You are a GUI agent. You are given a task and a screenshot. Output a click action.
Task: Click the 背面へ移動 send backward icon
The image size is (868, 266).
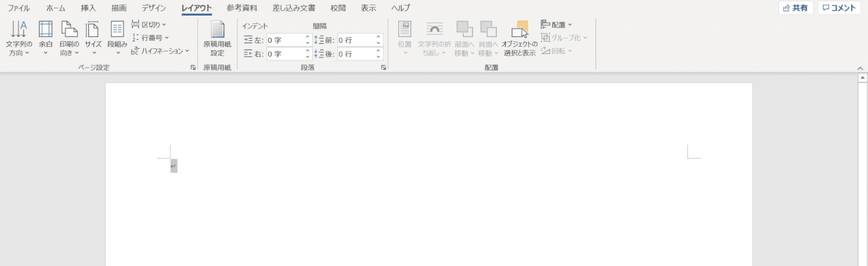click(x=488, y=29)
